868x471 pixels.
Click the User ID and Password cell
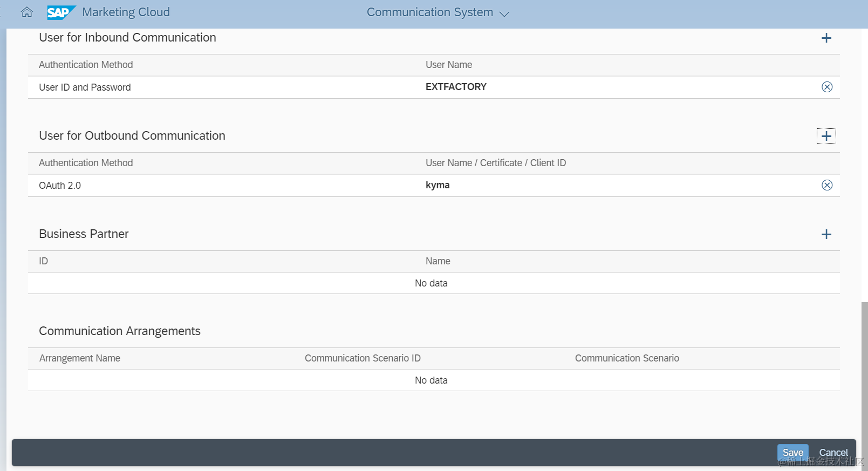pyautogui.click(x=85, y=87)
